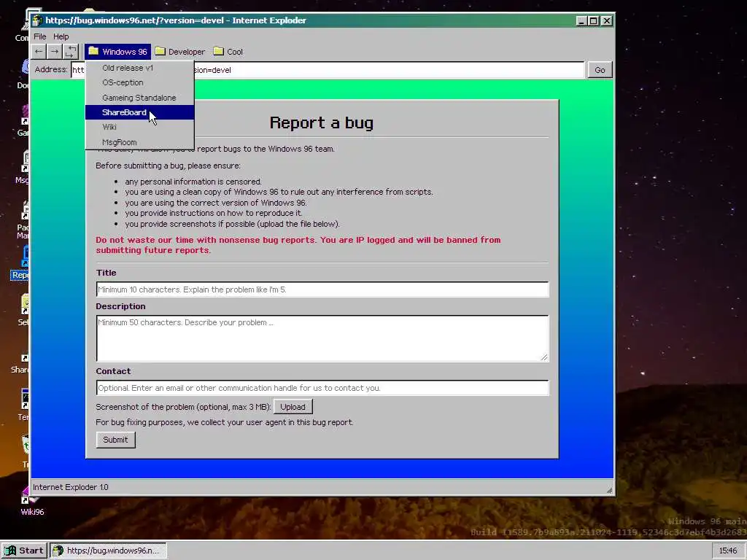This screenshot has height=560, width=747.
Task: Submit the bug report
Action: click(115, 440)
